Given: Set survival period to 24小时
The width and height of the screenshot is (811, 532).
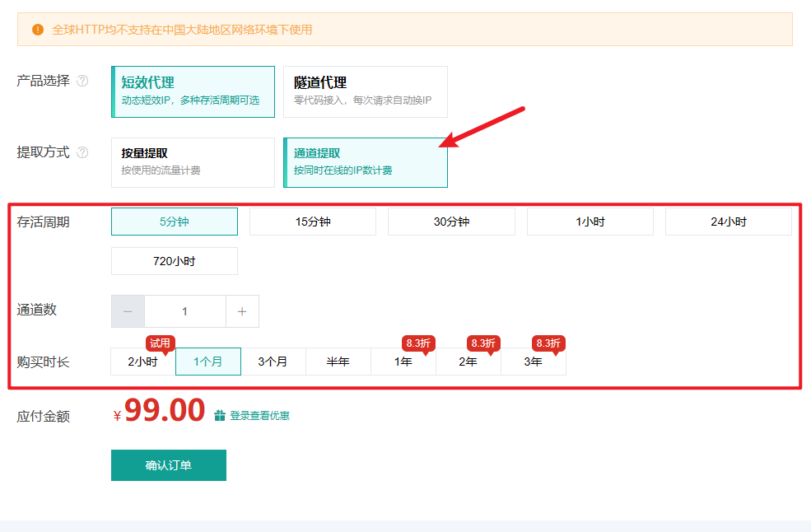Looking at the screenshot, I should (728, 222).
